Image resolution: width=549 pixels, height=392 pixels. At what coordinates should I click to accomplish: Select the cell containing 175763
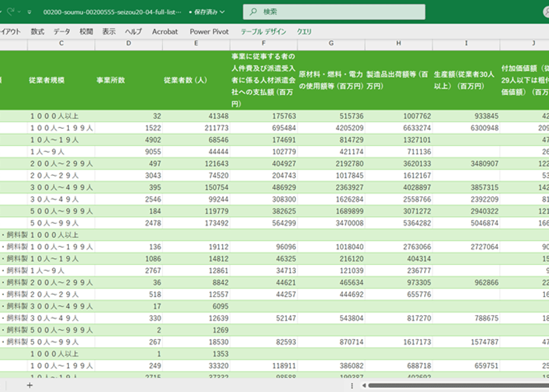(264, 116)
